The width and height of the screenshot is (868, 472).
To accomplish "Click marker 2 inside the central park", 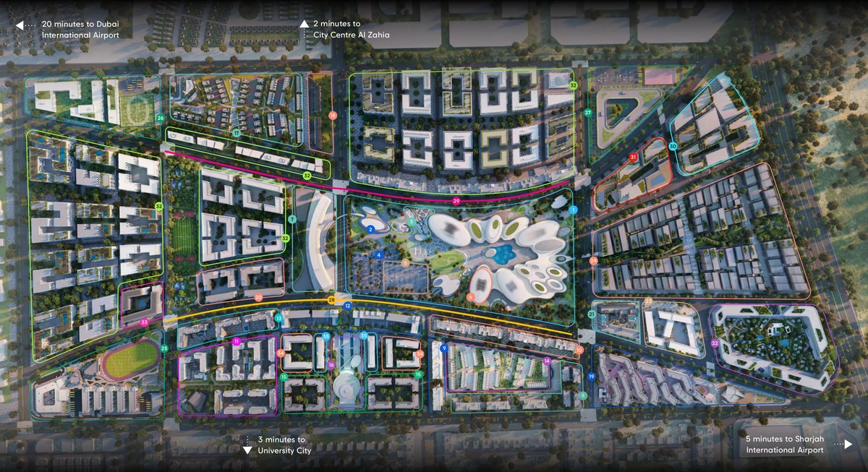I will point(371,228).
